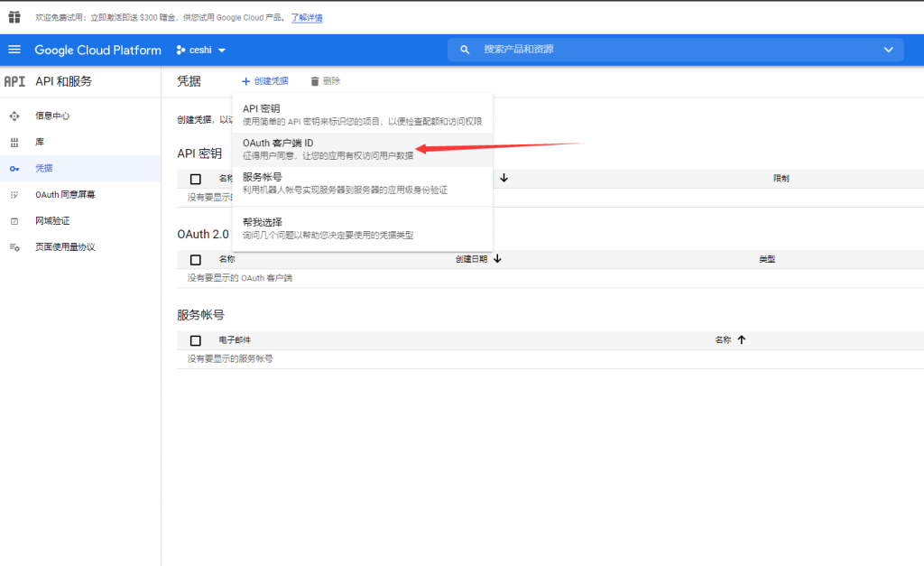Expand the search bar dropdown arrow
This screenshot has height=566, width=924.
point(888,50)
